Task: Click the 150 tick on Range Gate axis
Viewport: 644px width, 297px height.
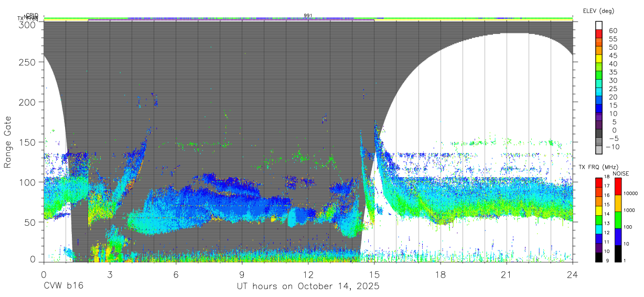Action: point(28,142)
